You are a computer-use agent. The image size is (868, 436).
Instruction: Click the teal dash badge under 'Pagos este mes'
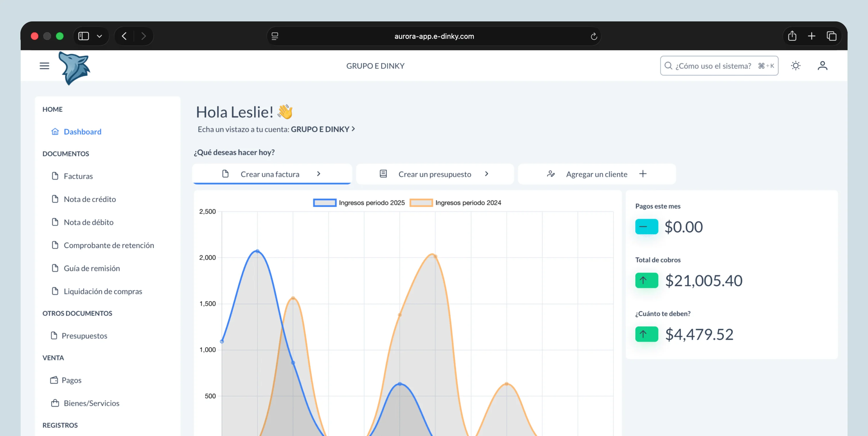pos(647,226)
